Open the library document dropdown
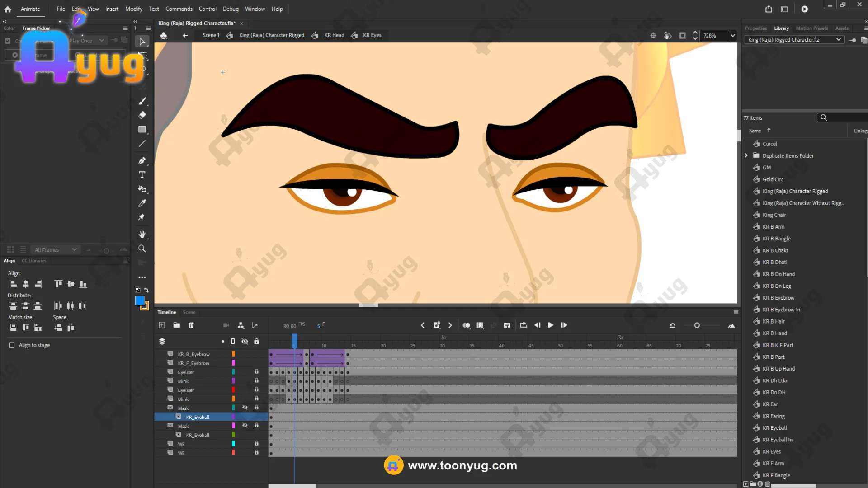 click(839, 40)
